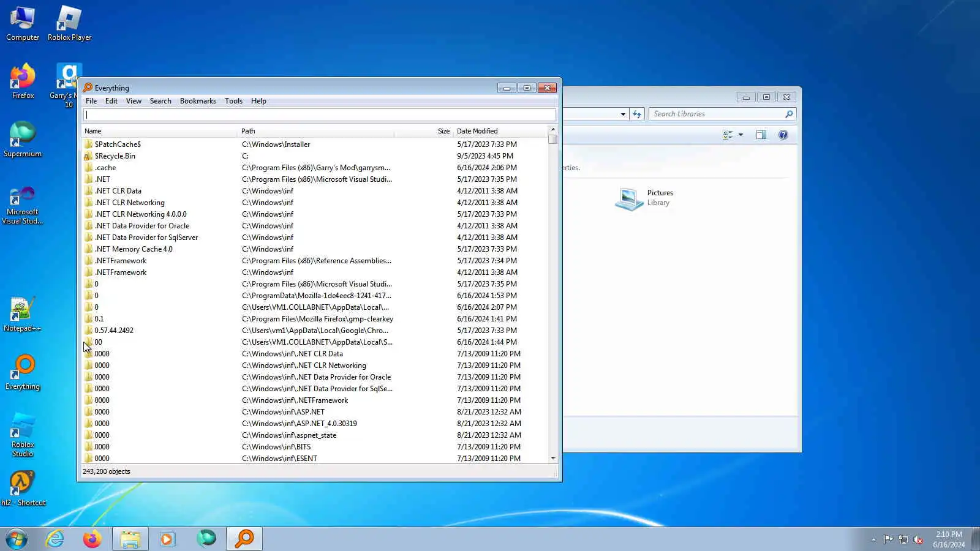Select the Everything desktop shortcut
Viewport: 980px width, 551px height.
[x=23, y=372]
